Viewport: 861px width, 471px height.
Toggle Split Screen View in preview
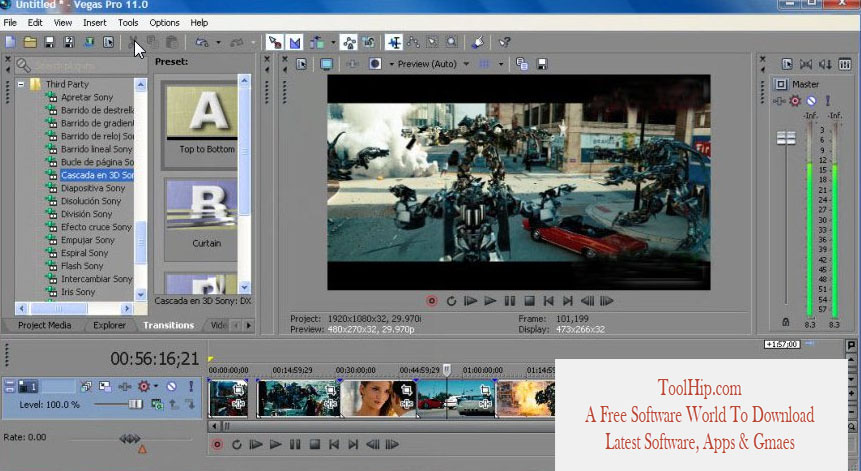pos(375,64)
